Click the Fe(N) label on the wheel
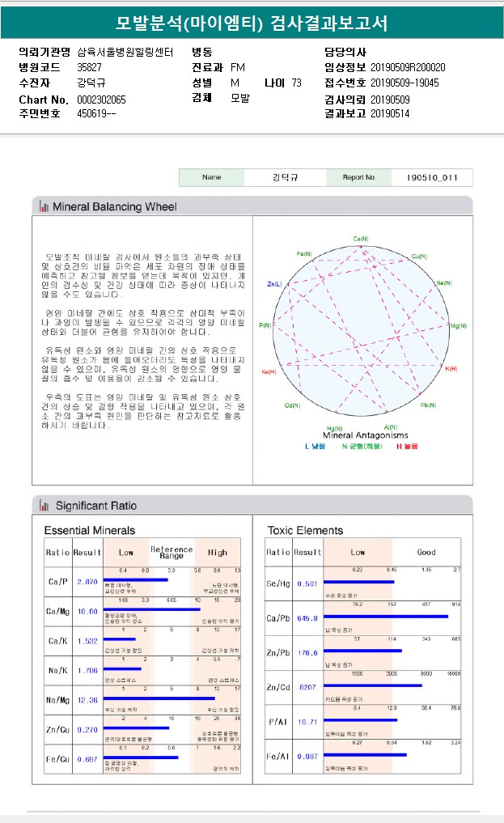This screenshot has width=504, height=823. click(304, 254)
